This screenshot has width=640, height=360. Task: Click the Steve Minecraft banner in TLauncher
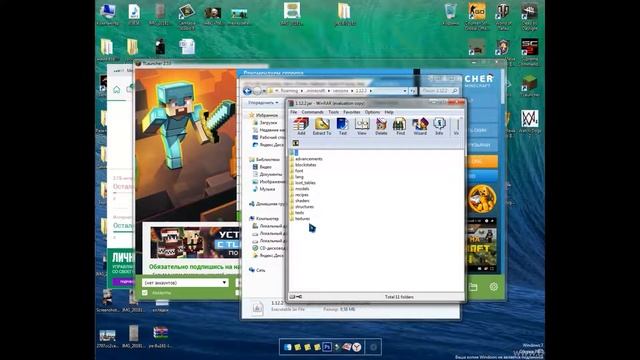click(187, 145)
